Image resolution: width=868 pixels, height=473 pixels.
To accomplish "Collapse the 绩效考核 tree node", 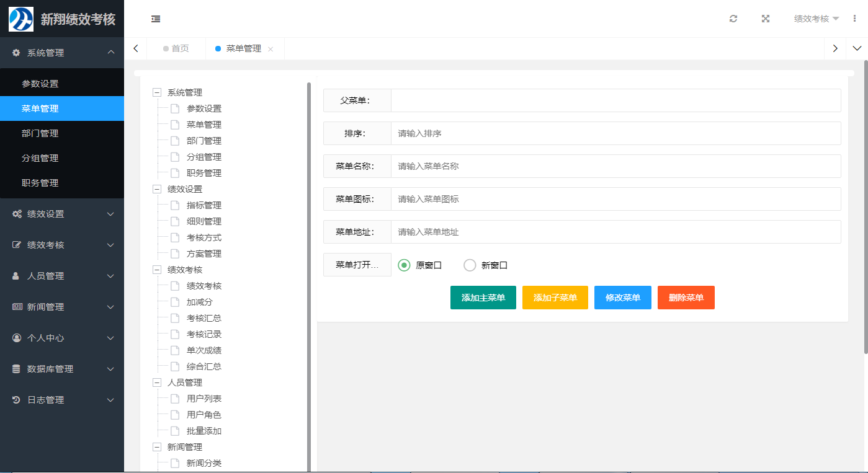I will point(156,269).
